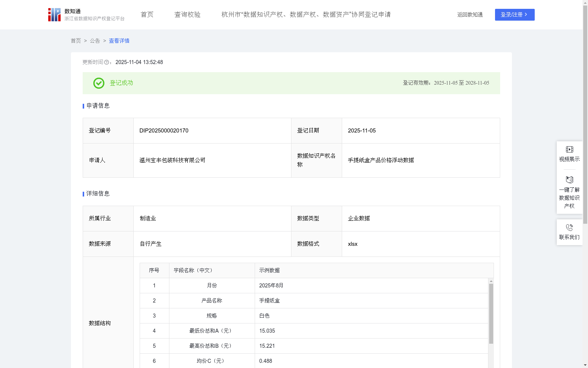The image size is (588, 368).
Task: Click update time 2025-11-04 13:52:48
Action: coord(139,62)
